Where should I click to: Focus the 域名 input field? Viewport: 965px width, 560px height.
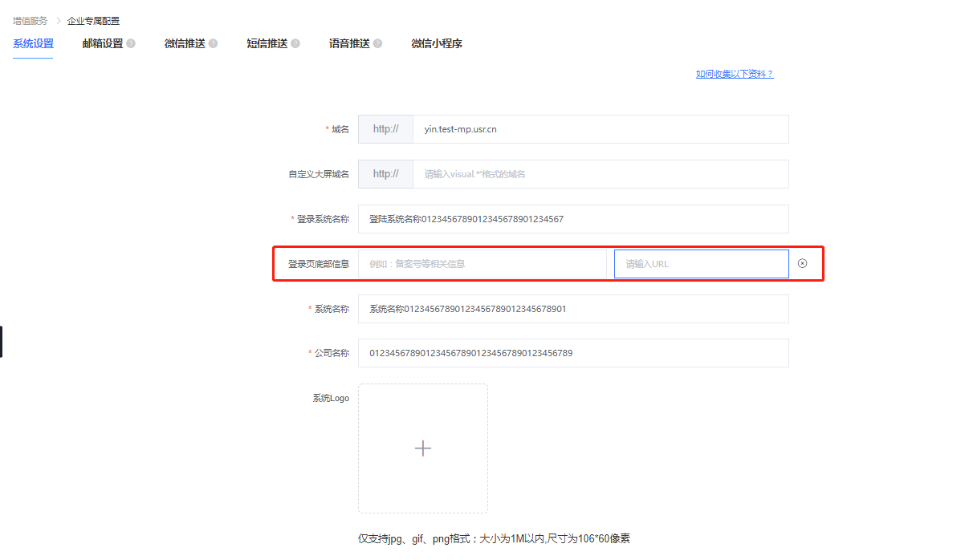(601, 129)
